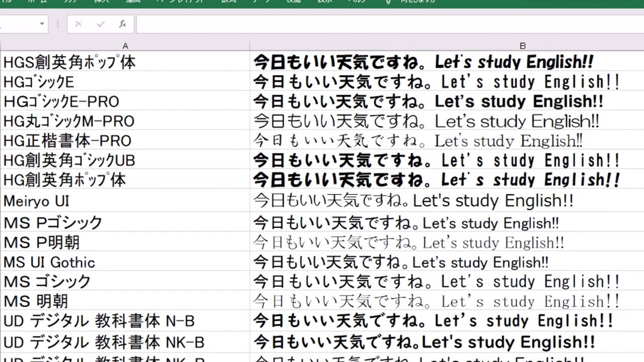644x362 pixels.
Task: Select cell containing MS 明朝
Action: 125,301
